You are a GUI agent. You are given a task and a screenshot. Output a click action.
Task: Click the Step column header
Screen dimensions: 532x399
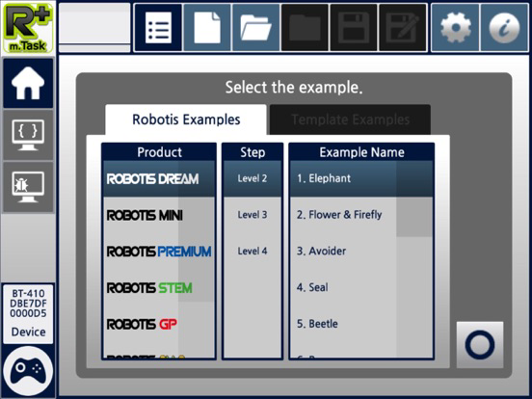tap(253, 152)
